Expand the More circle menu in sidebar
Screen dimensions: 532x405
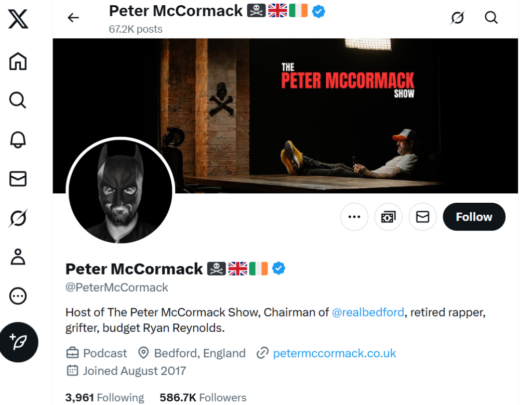[x=18, y=296]
